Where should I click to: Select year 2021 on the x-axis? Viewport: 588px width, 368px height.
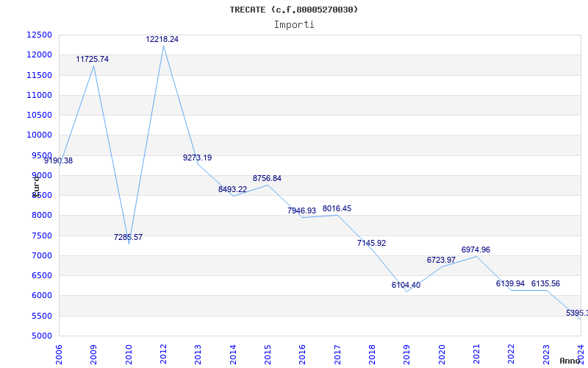pos(476,355)
